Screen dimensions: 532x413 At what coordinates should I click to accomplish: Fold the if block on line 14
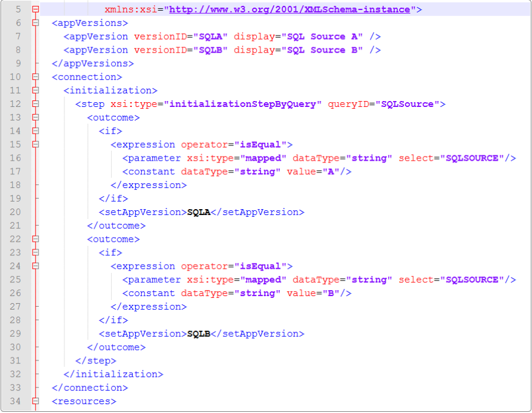35,131
